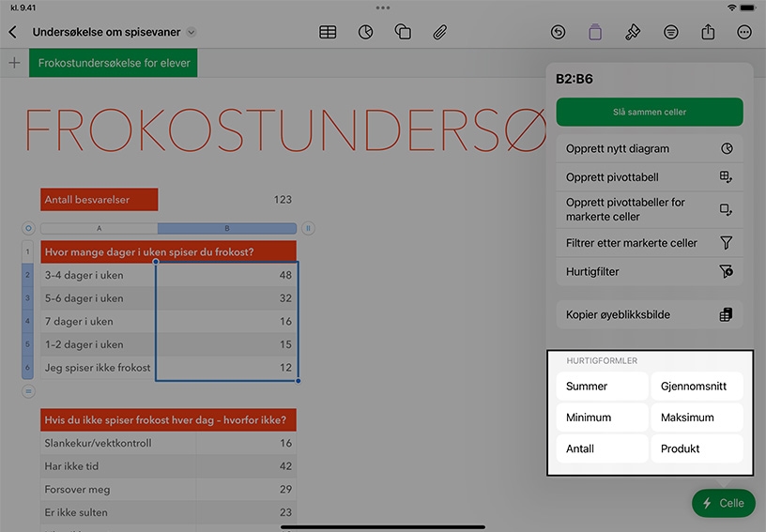Tap the Minimum quick formula
The width and height of the screenshot is (766, 532).
[602, 418]
